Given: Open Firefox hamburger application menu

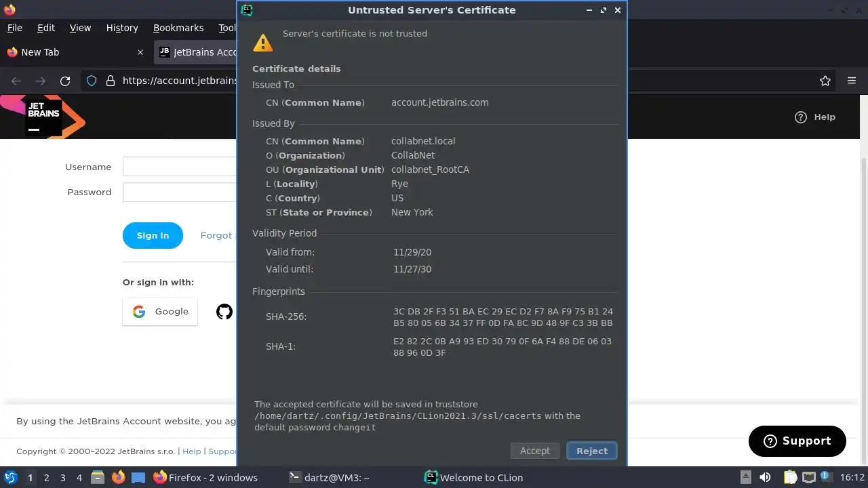Looking at the screenshot, I should pyautogui.click(x=852, y=81).
